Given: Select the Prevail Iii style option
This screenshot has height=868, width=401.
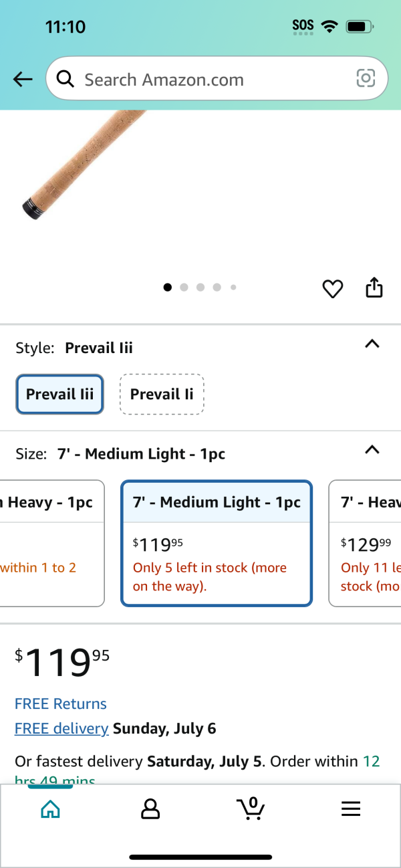Looking at the screenshot, I should coord(59,394).
